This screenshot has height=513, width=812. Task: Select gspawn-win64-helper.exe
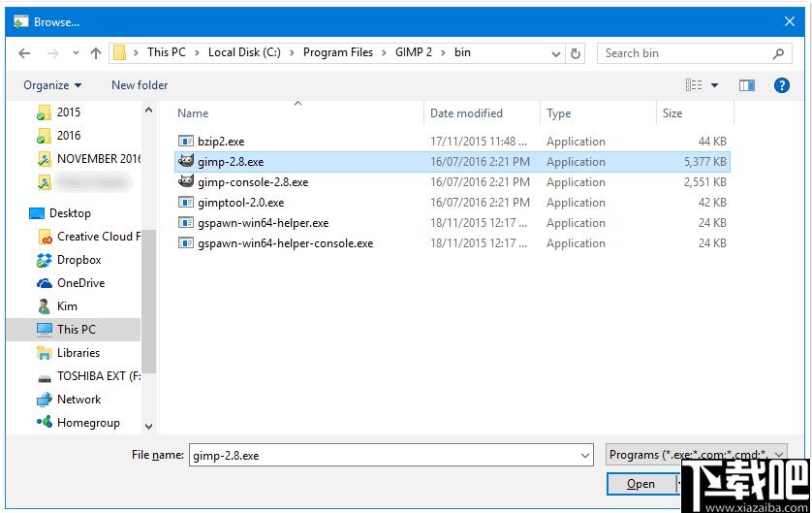pyautogui.click(x=263, y=223)
